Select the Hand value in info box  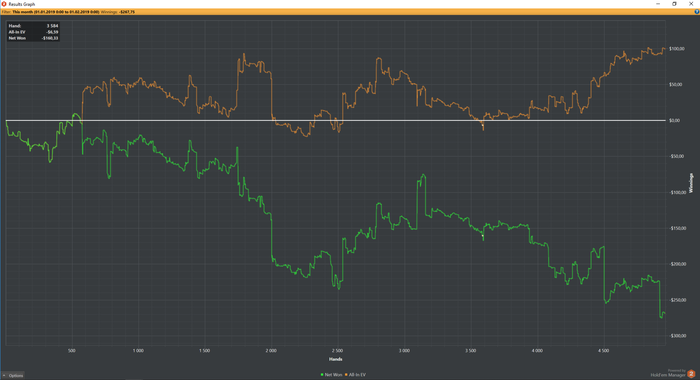coord(52,26)
